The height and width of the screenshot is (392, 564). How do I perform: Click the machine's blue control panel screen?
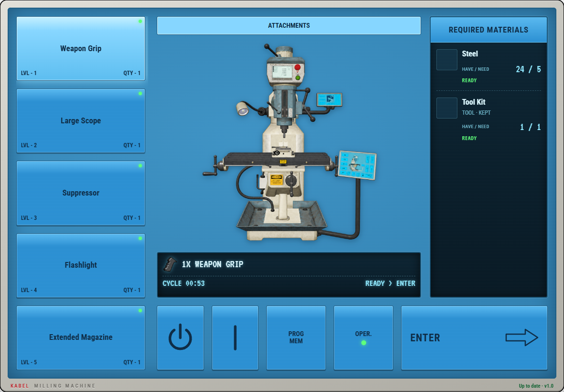(x=357, y=165)
